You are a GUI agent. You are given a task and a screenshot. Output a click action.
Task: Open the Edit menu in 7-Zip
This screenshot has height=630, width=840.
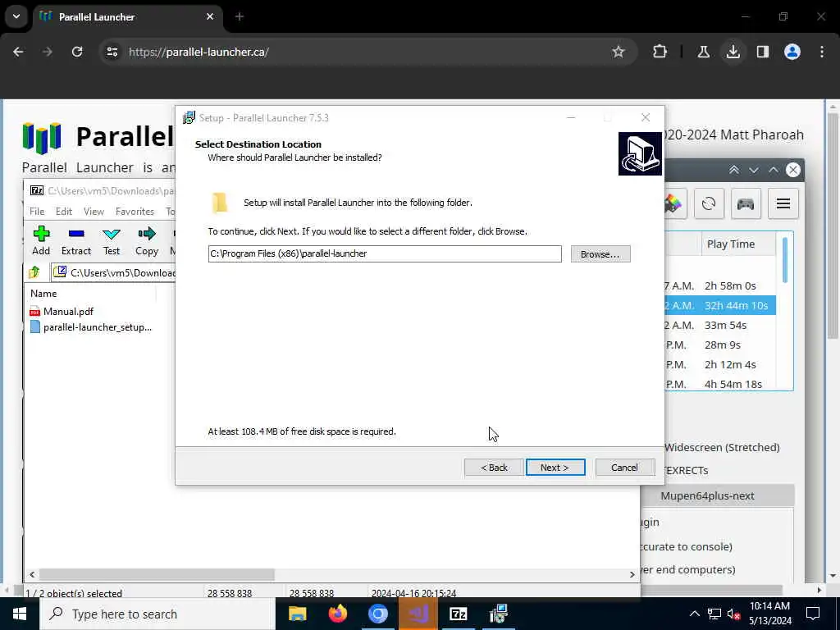(x=64, y=212)
